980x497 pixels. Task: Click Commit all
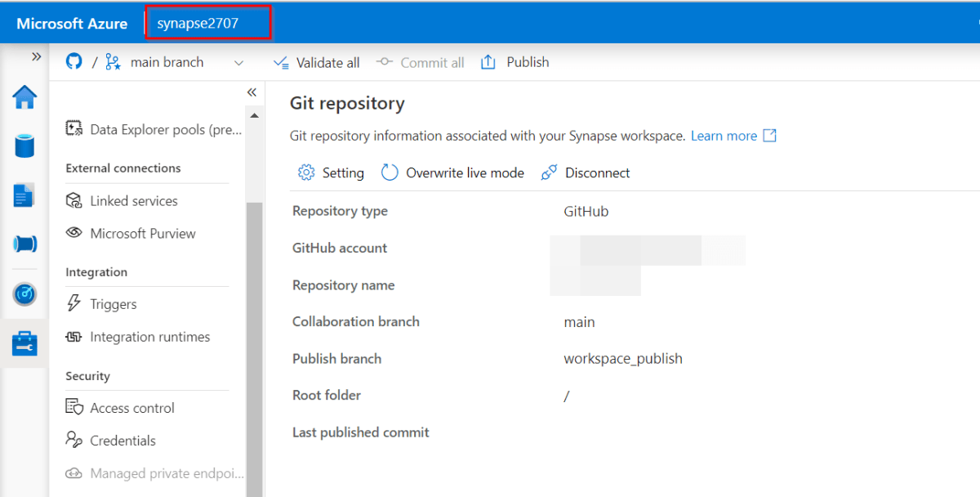(421, 62)
